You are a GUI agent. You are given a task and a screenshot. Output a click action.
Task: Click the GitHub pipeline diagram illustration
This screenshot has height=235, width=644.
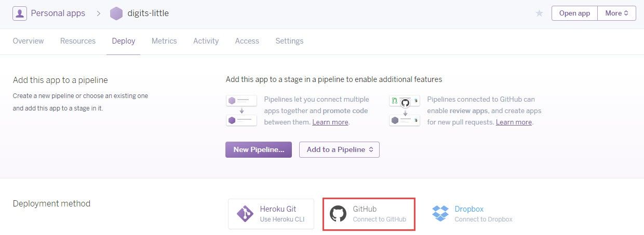point(405,110)
